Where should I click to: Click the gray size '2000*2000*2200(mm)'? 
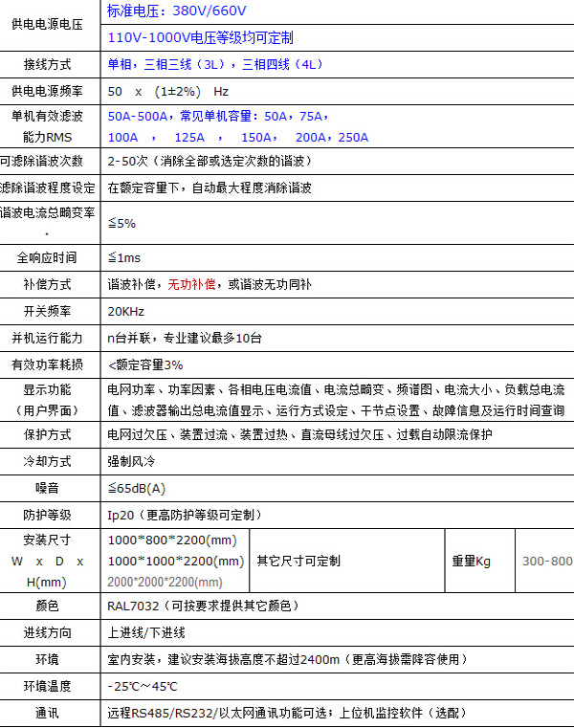pyautogui.click(x=165, y=582)
